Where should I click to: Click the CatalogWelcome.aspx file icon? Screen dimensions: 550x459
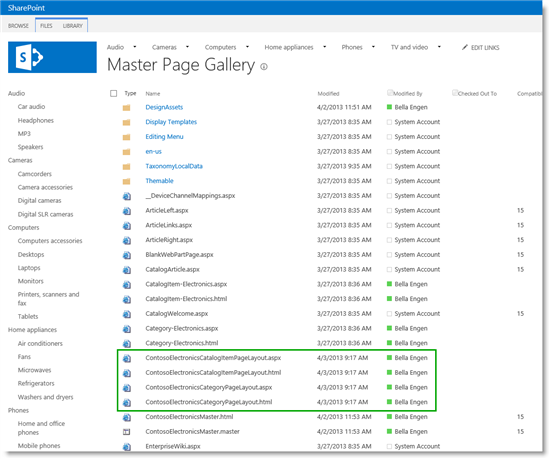[127, 314]
